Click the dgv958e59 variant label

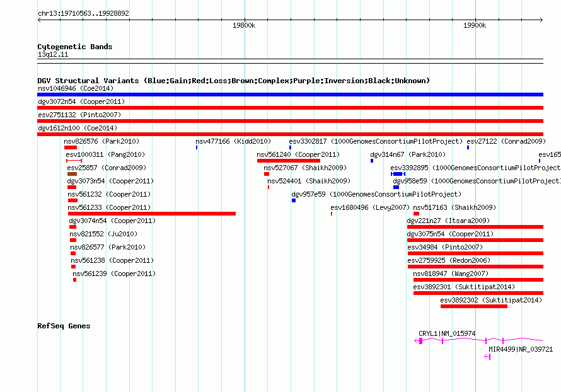pyautogui.click(x=477, y=181)
